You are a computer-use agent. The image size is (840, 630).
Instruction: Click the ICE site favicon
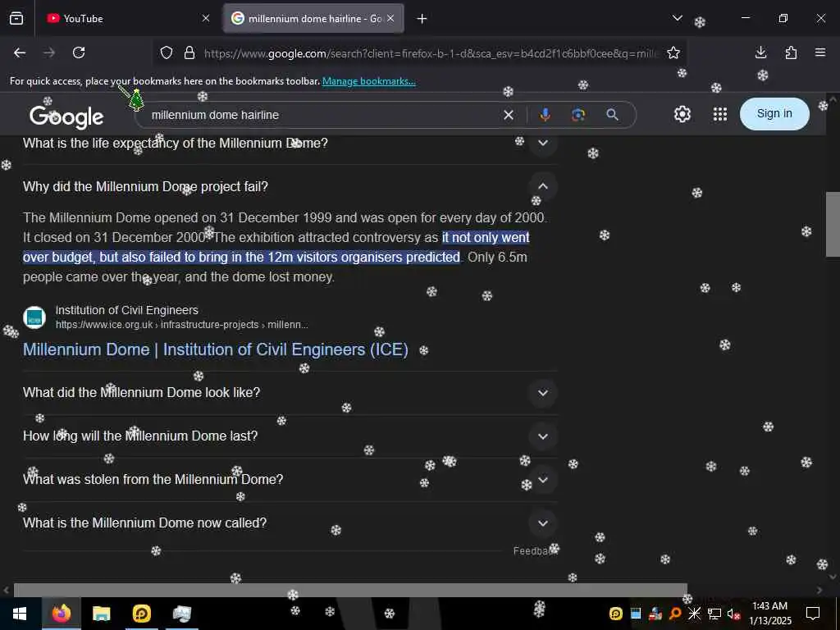(34, 317)
